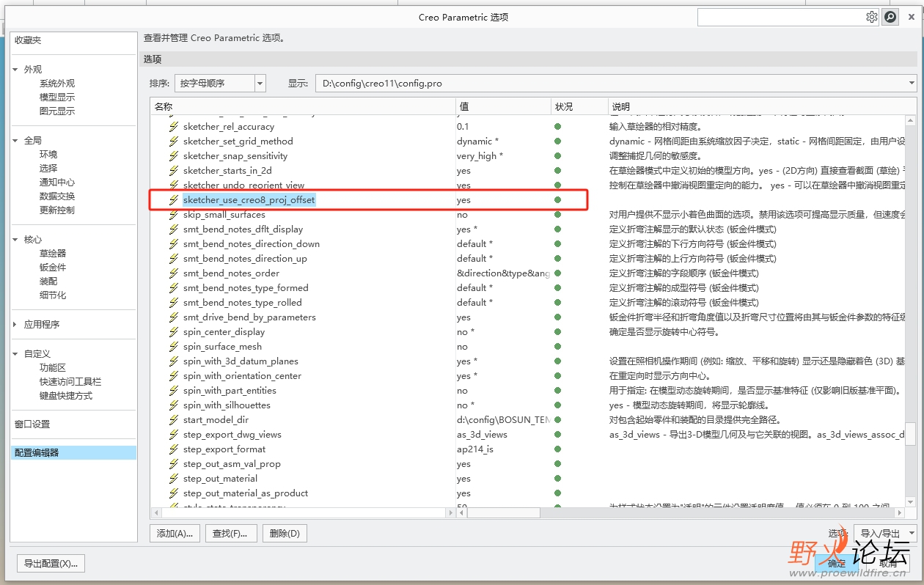The width and height of the screenshot is (924, 585).
Task: Click lightning icon beside sketcher_snap_sensitivity
Action: 174,156
